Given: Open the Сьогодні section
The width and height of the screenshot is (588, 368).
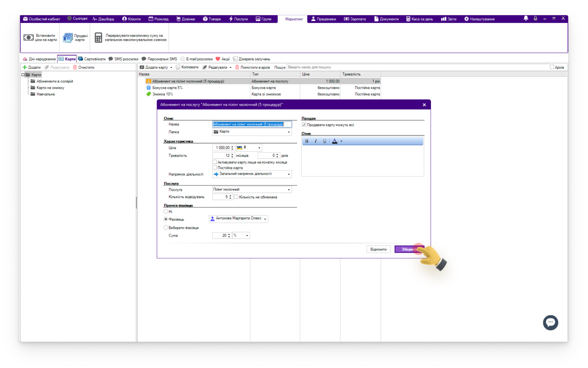Looking at the screenshot, I should point(77,18).
